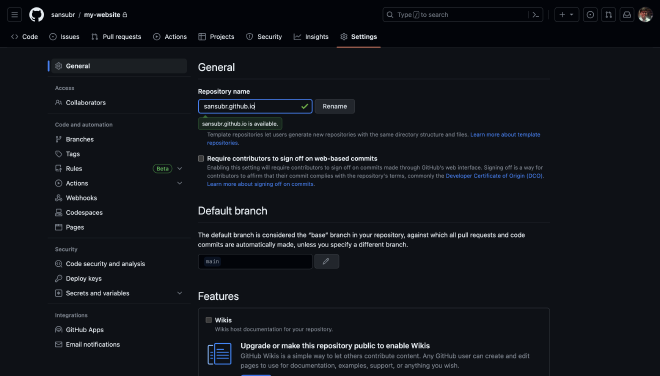Open Learn more about signing off on commits

[260, 184]
